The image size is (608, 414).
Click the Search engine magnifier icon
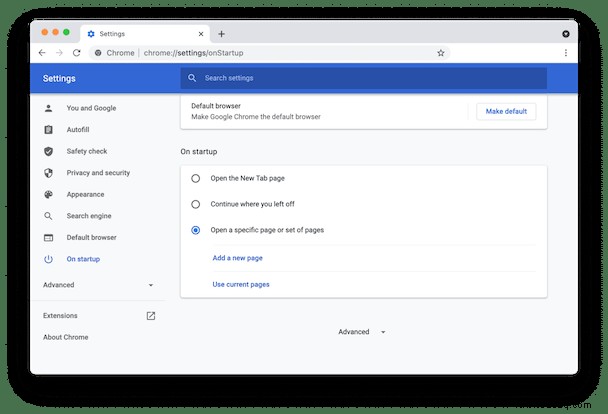(48, 216)
